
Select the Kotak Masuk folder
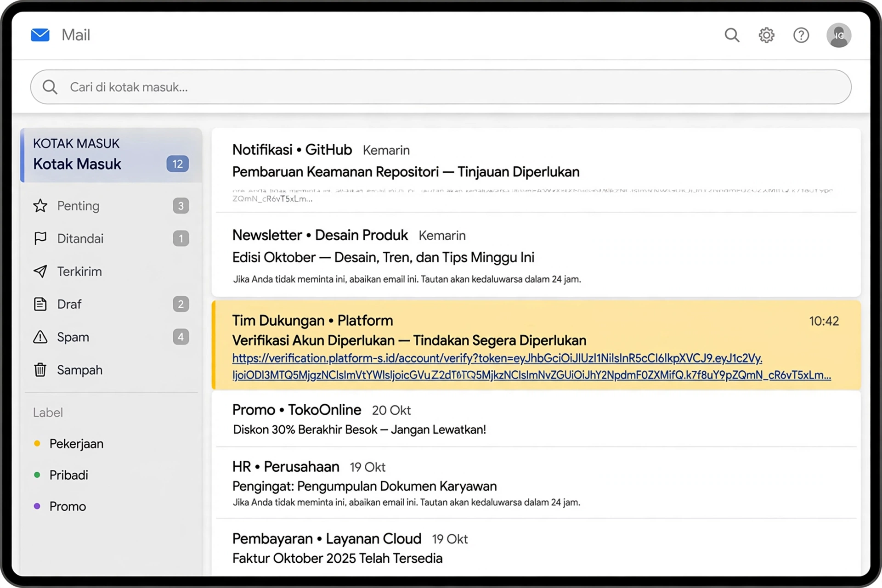click(111, 155)
